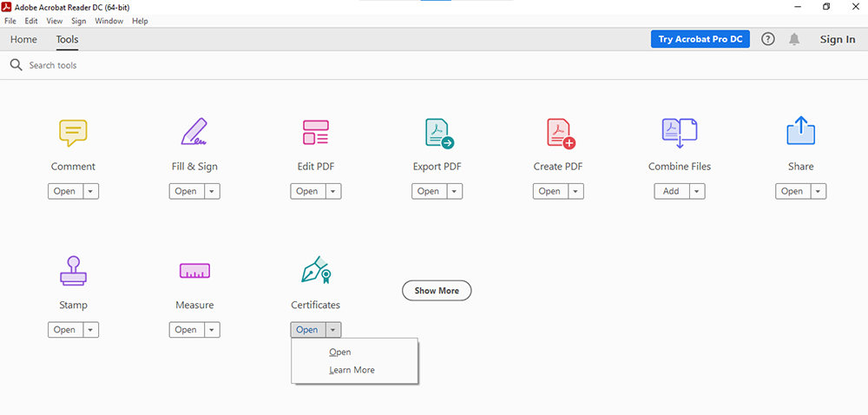Open the notifications bell icon
868x415 pixels.
(793, 39)
